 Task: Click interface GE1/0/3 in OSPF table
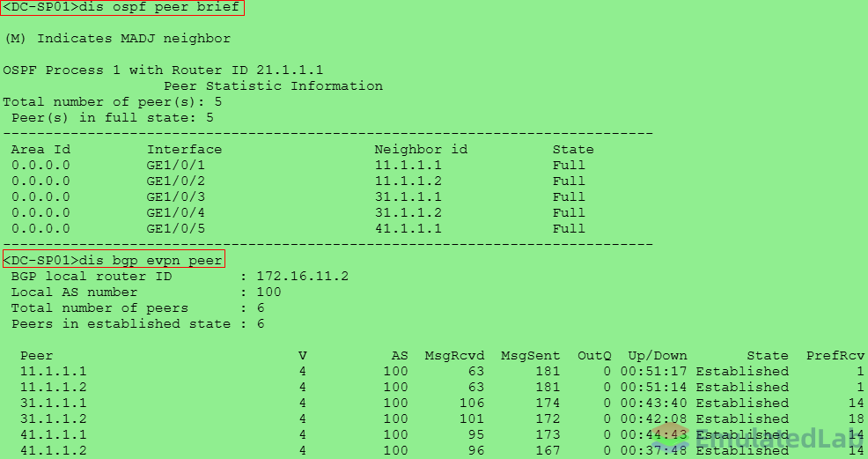pyautogui.click(x=175, y=196)
